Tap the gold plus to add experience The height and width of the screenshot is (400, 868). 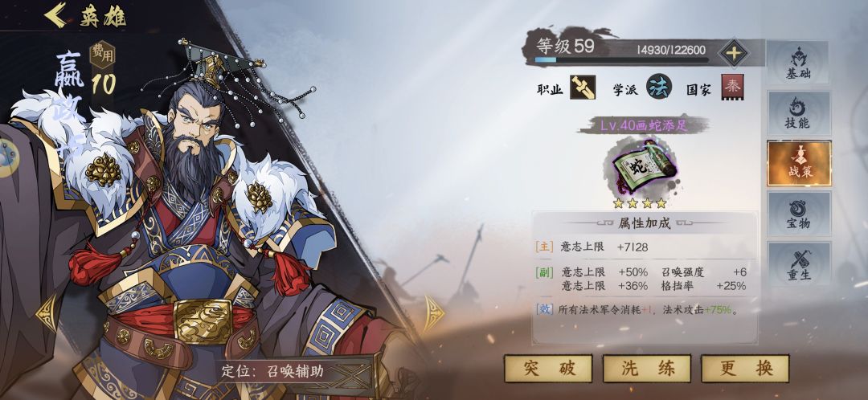coord(734,54)
